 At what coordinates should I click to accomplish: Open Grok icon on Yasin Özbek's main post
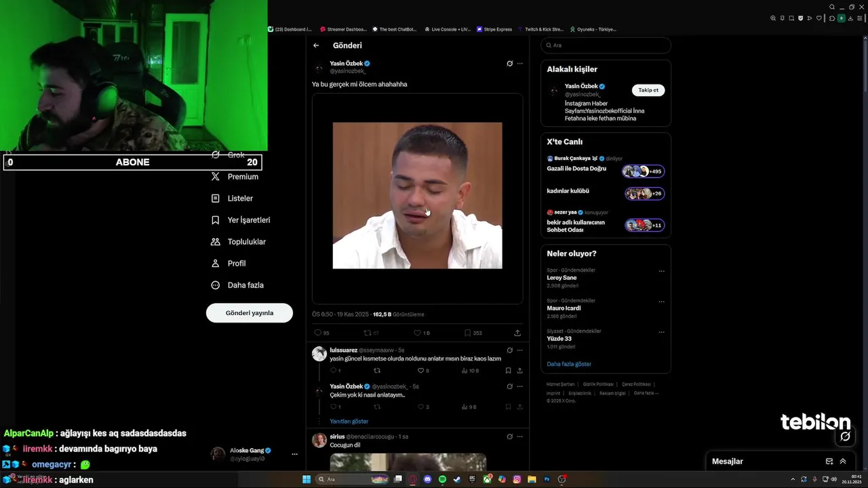[x=509, y=64]
